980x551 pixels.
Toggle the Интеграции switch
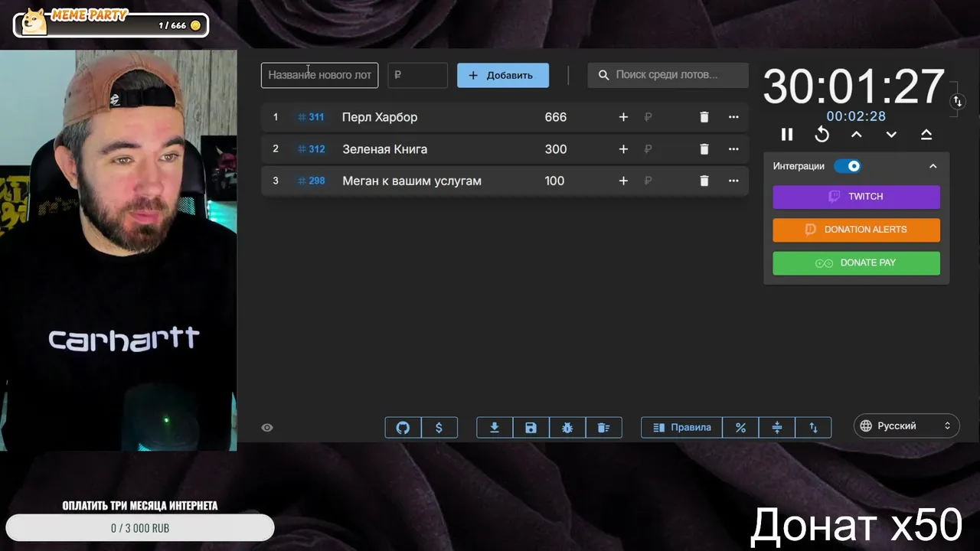tap(848, 166)
